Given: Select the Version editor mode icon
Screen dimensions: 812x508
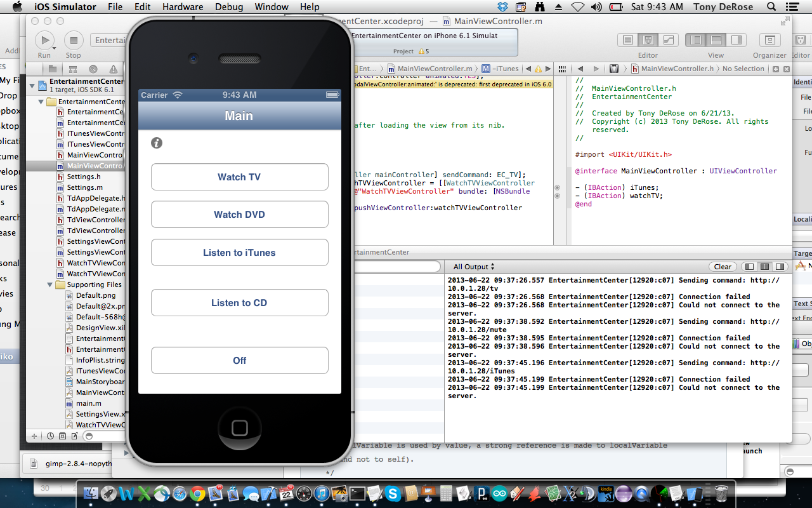Looking at the screenshot, I should pyautogui.click(x=668, y=40).
